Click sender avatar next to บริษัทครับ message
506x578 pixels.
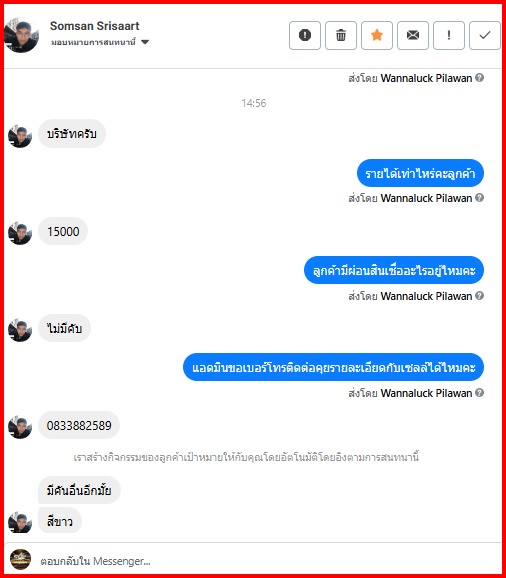click(x=20, y=136)
